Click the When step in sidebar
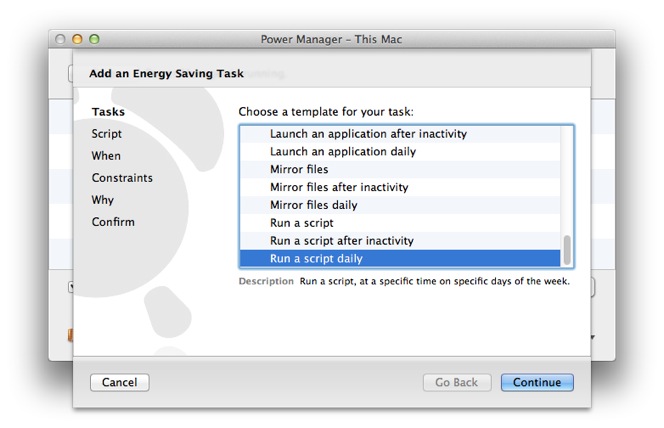Viewport: 664px width, 428px height. tap(106, 156)
